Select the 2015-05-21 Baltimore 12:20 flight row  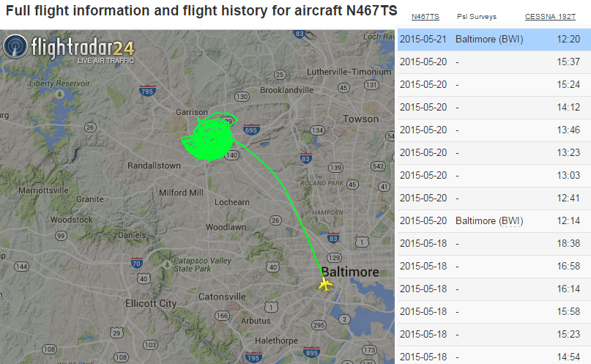(494, 40)
